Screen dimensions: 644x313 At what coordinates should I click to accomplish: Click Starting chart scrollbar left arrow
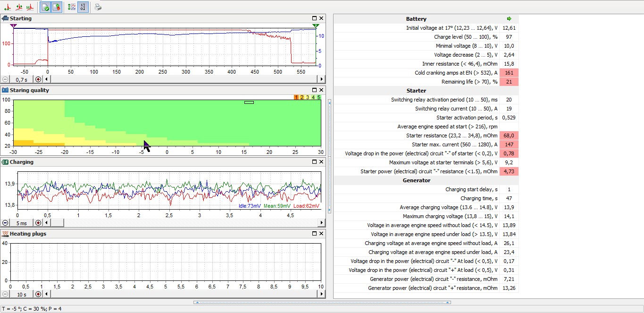click(46, 79)
